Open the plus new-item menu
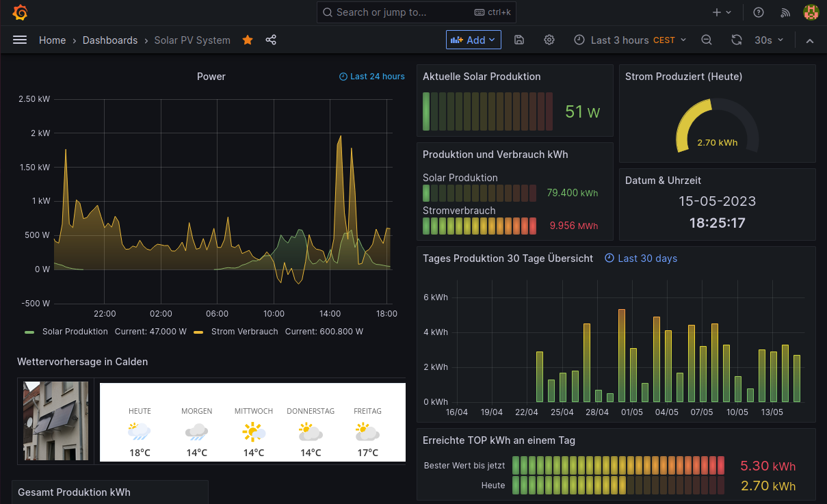The image size is (827, 504). tap(722, 12)
